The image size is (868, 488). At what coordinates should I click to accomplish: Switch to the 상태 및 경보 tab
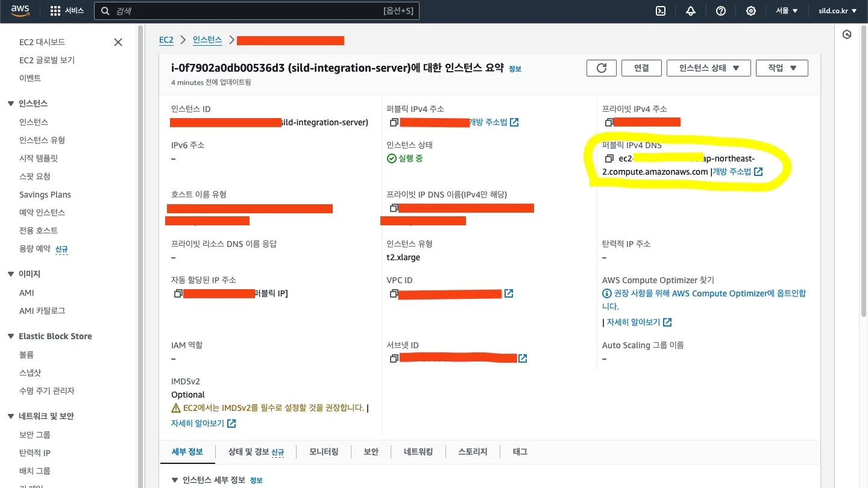coord(256,452)
